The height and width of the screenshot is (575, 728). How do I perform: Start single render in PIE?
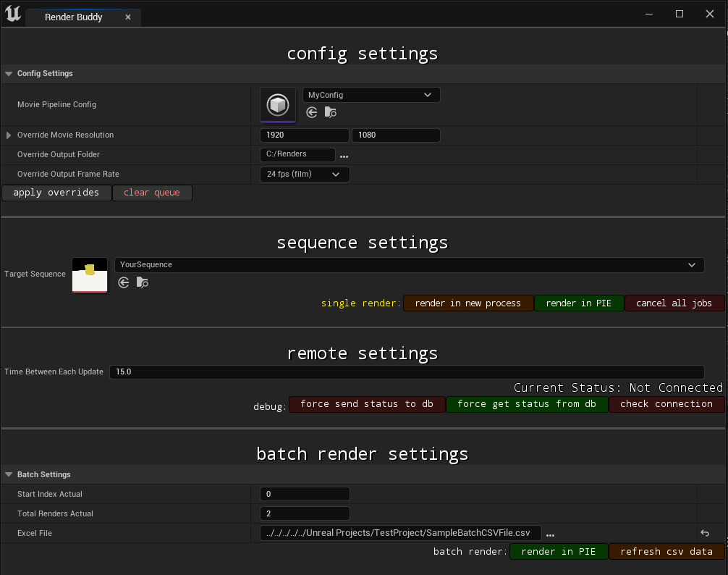[579, 303]
